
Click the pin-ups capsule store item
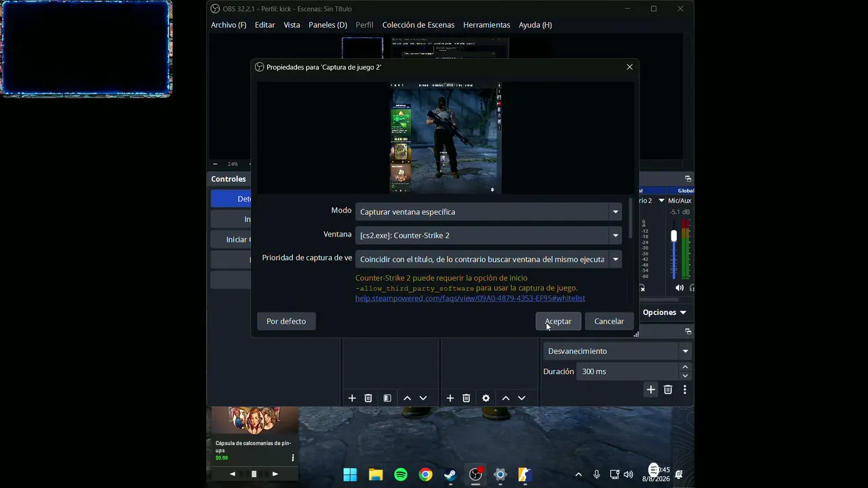(255, 434)
